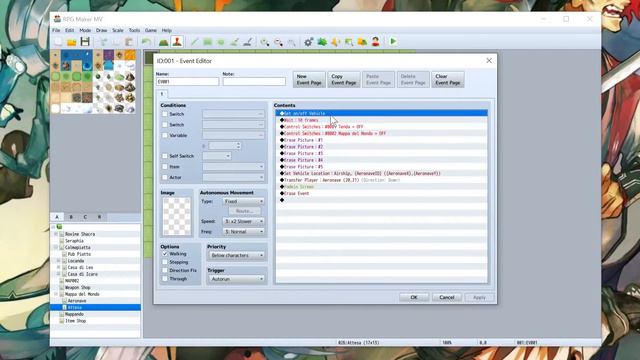
Task: Click the Open Project folder icon
Action: pos(72,42)
